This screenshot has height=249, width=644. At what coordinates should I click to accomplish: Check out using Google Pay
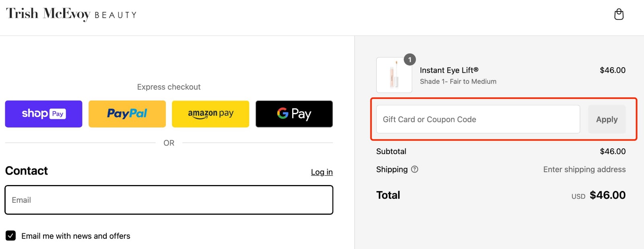(294, 114)
